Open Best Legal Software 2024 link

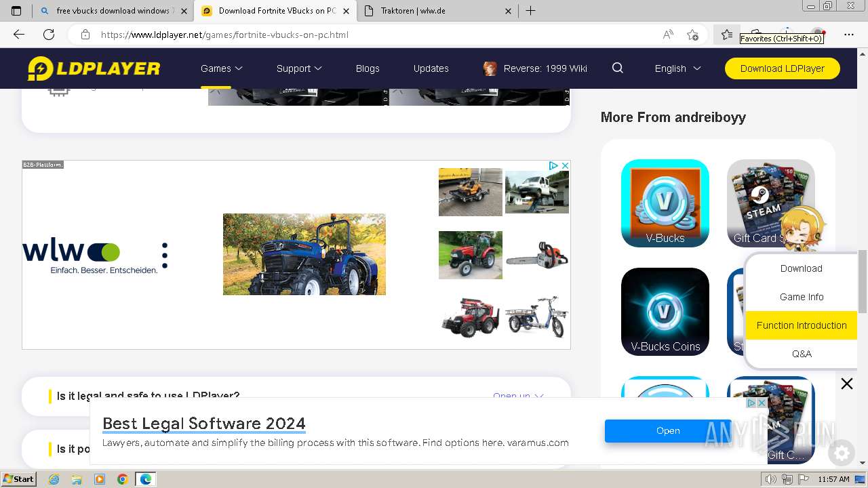click(x=204, y=424)
